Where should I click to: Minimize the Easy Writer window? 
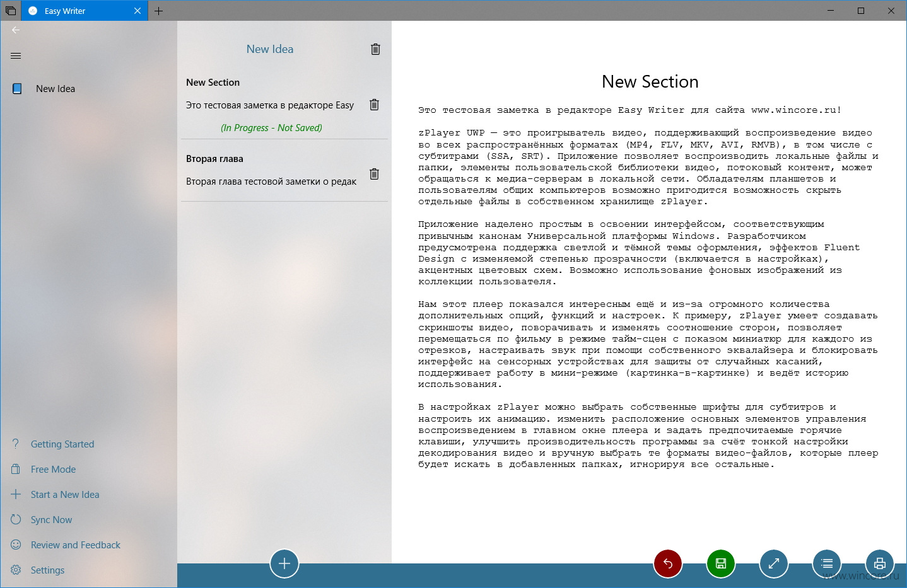(831, 11)
